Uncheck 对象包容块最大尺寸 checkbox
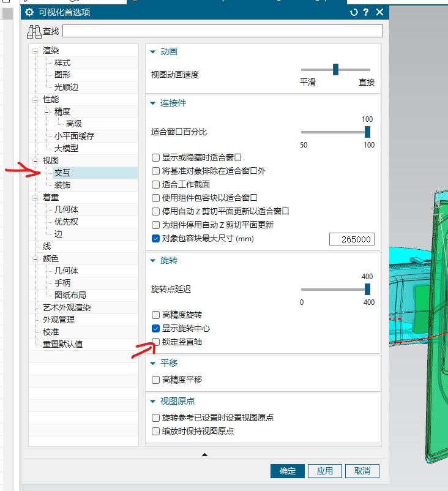 pyautogui.click(x=155, y=239)
